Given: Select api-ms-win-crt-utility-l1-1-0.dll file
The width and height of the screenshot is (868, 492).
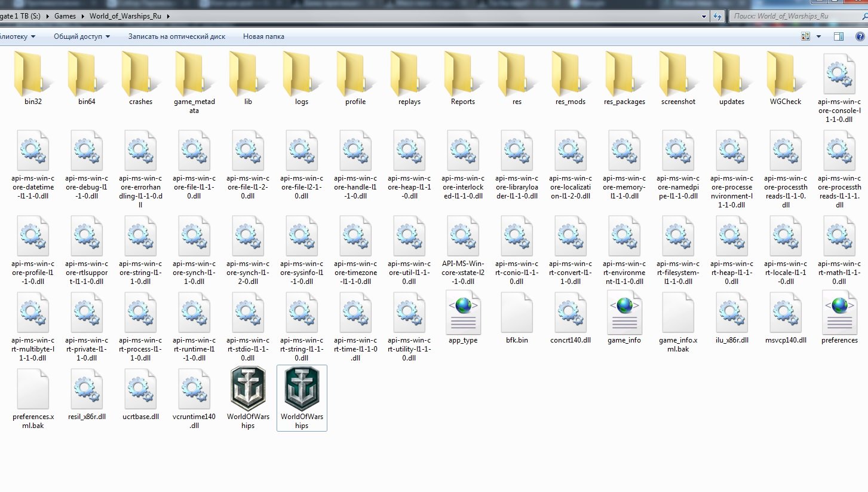Looking at the screenshot, I should (x=410, y=326).
